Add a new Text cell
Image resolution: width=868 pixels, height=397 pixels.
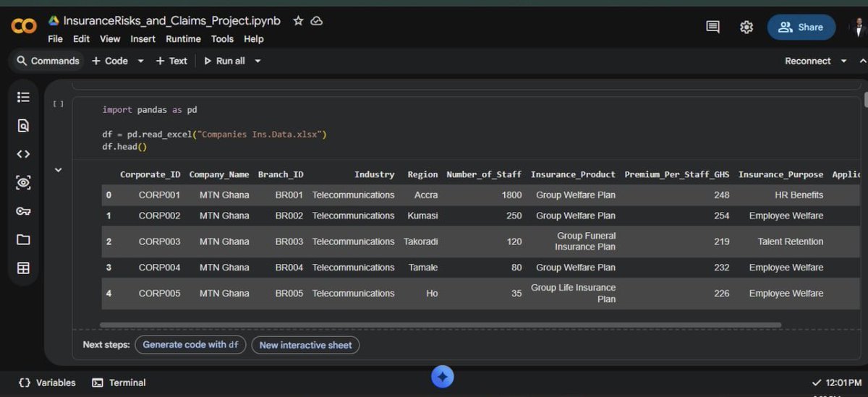pos(171,61)
